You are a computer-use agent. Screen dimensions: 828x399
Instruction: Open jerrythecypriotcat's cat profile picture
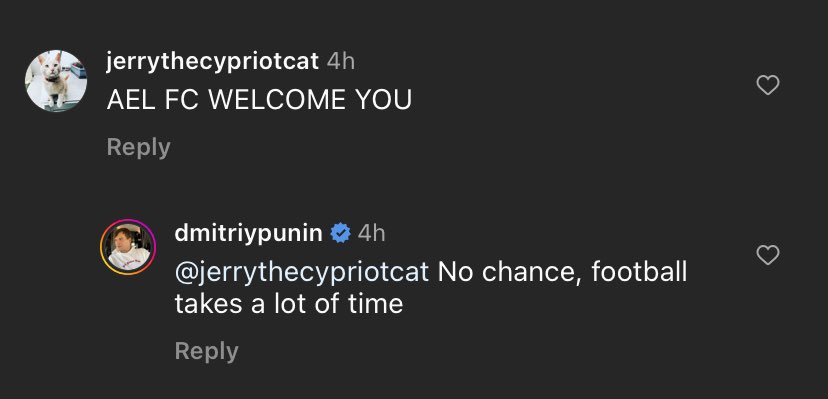coord(56,81)
